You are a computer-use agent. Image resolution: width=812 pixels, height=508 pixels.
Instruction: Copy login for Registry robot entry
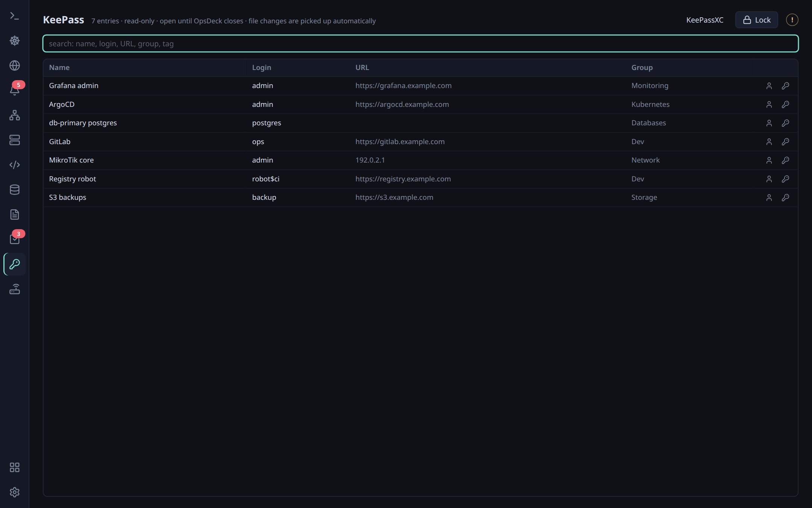tap(769, 179)
